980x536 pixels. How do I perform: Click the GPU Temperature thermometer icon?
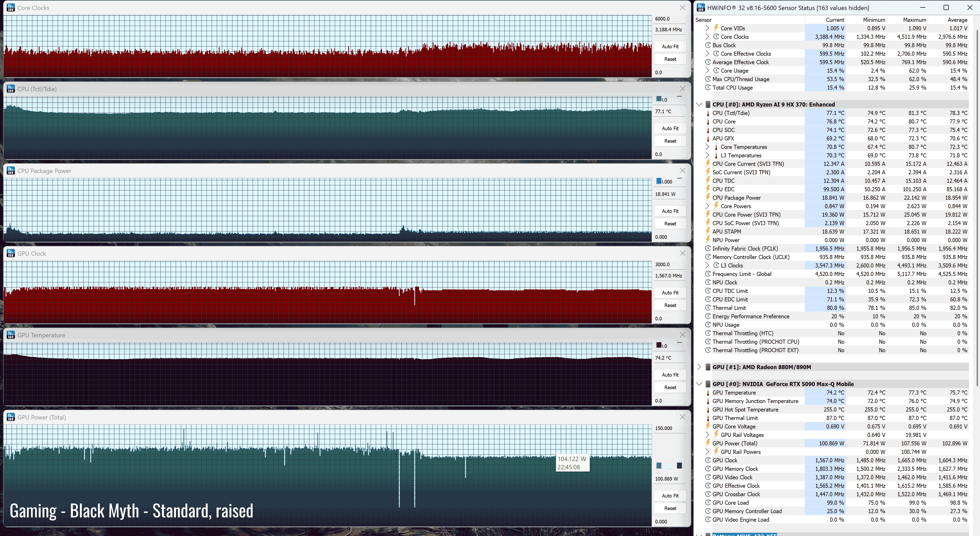(708, 393)
